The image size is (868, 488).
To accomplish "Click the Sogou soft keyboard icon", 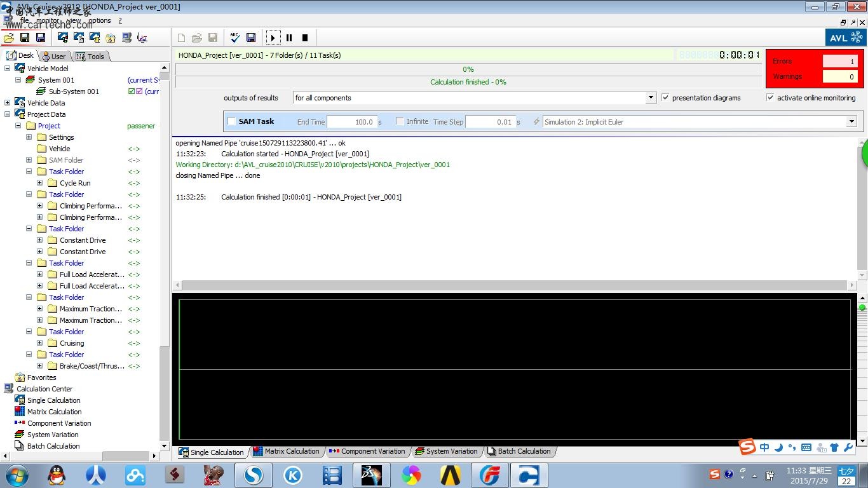I will click(x=806, y=447).
